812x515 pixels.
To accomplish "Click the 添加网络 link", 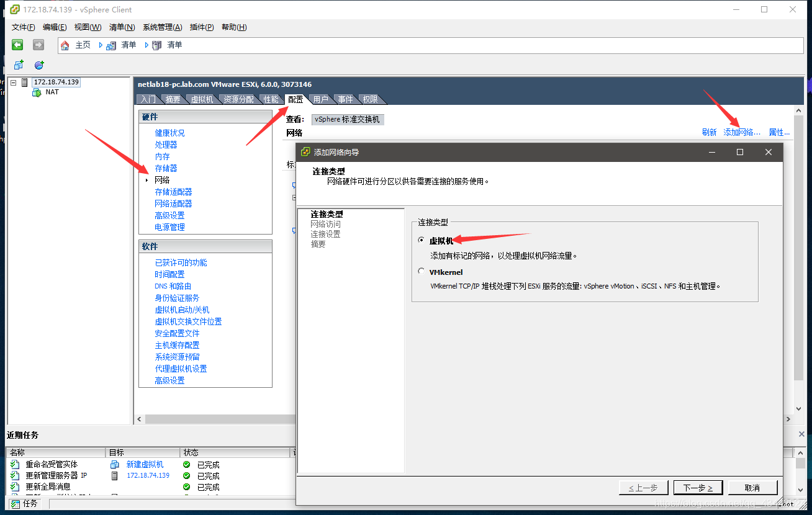I will [x=742, y=132].
